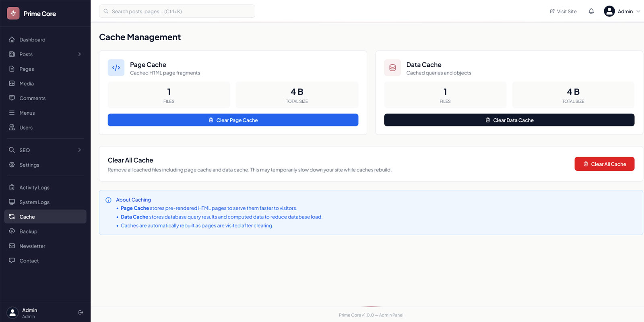Click the Media image icon in sidebar
The image size is (644, 322).
(x=12, y=84)
